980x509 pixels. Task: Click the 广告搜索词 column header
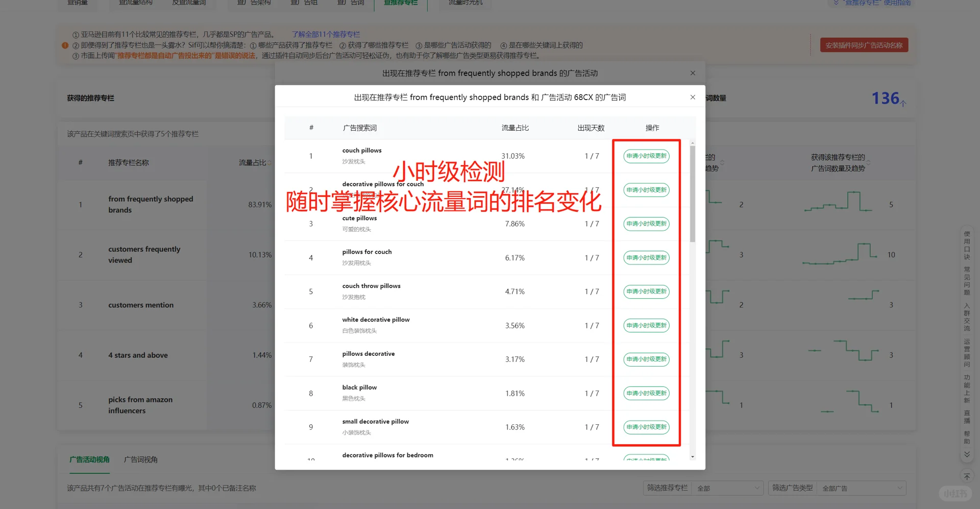[x=360, y=128]
